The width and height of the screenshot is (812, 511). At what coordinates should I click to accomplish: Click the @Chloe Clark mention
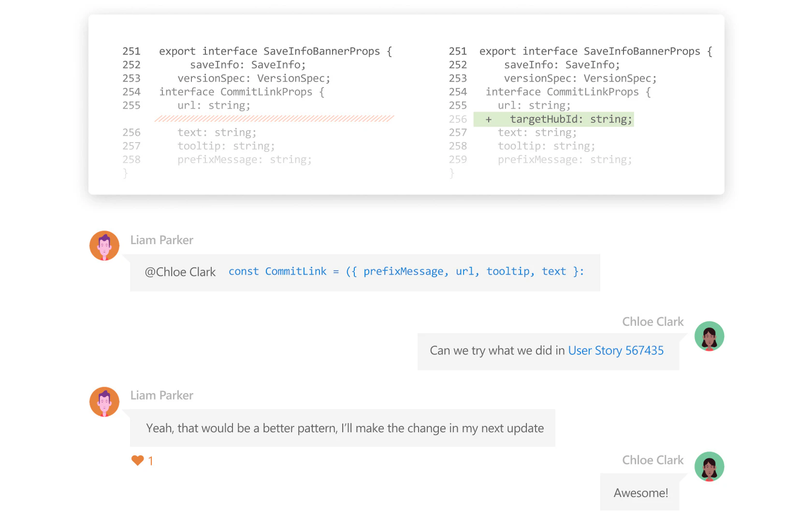(180, 272)
